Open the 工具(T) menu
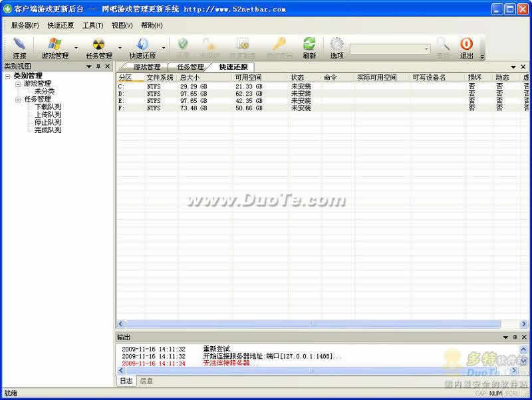The image size is (532, 400). point(92,25)
